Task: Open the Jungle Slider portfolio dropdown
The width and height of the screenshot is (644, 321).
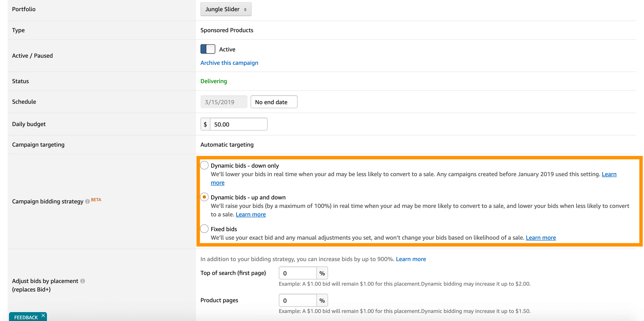Action: (x=226, y=9)
